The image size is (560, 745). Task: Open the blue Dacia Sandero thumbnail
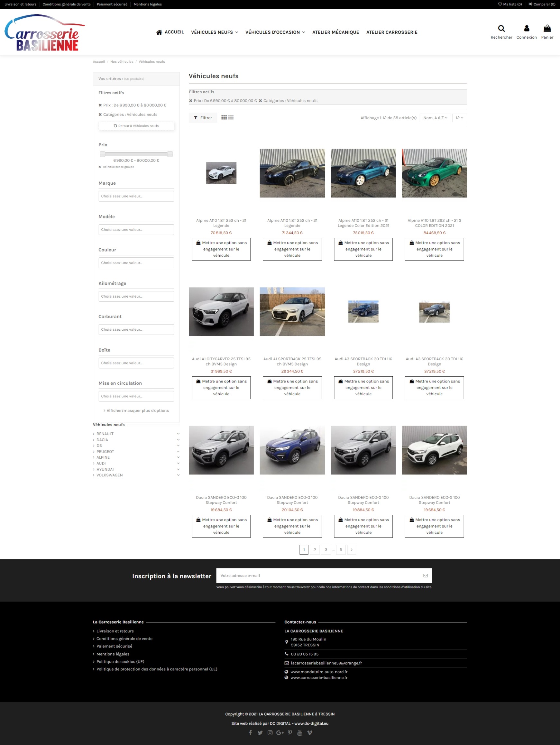click(x=292, y=450)
